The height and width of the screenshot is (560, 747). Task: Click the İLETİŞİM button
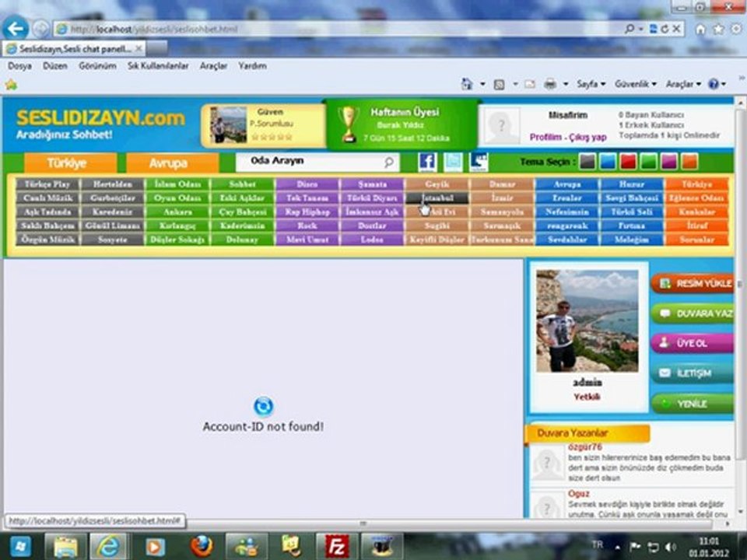[692, 373]
